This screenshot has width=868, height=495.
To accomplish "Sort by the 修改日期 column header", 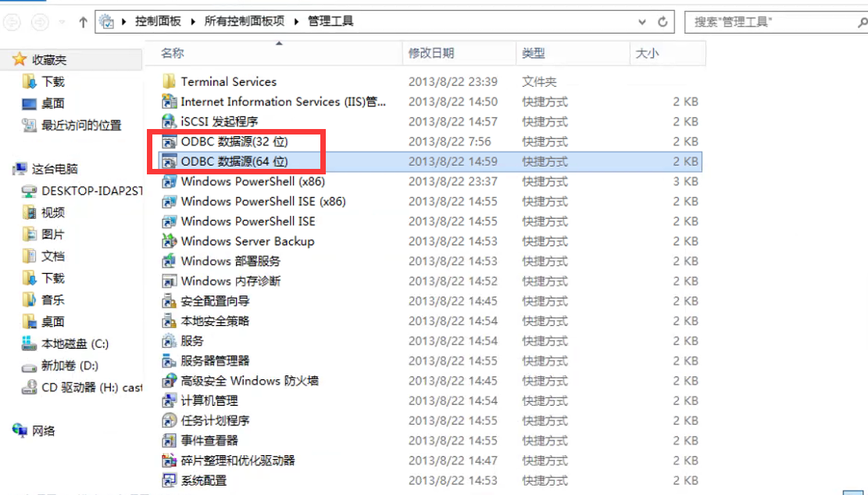I will pyautogui.click(x=459, y=53).
